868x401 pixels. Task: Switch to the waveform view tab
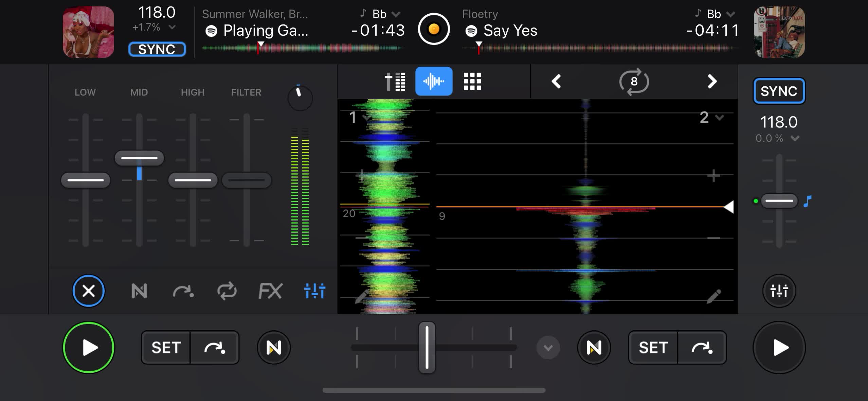[x=434, y=82]
